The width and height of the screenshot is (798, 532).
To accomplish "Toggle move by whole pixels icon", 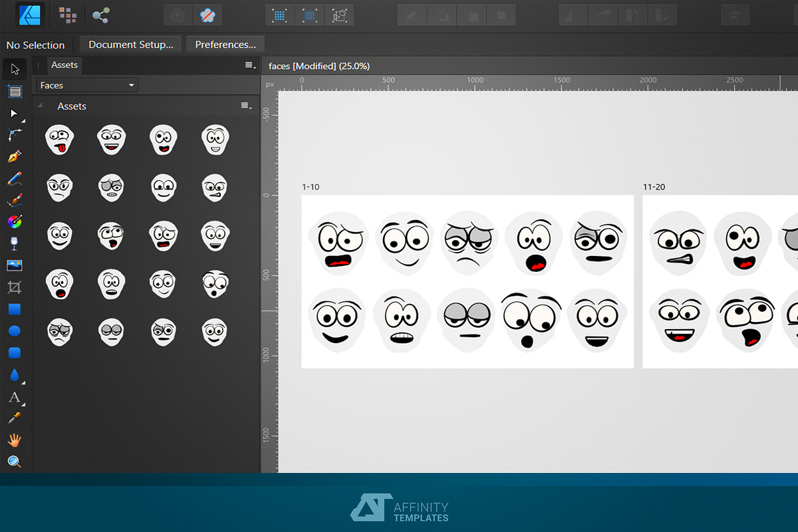I will (x=310, y=15).
